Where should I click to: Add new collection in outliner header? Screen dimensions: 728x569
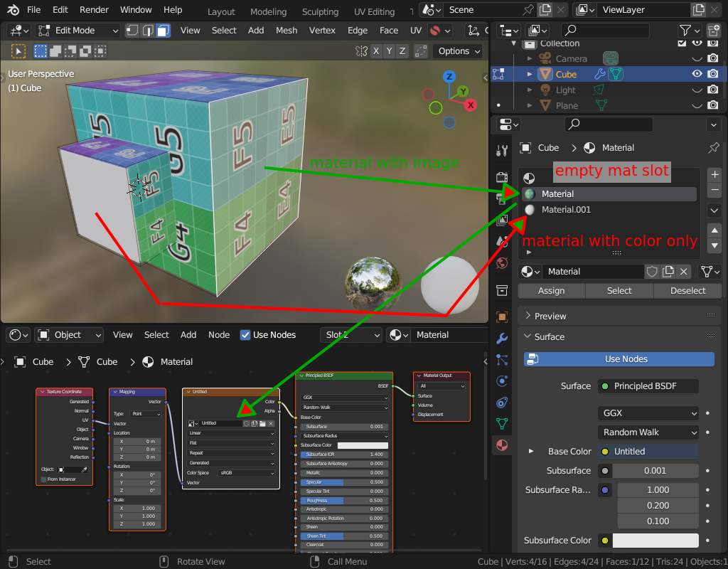[x=714, y=31]
